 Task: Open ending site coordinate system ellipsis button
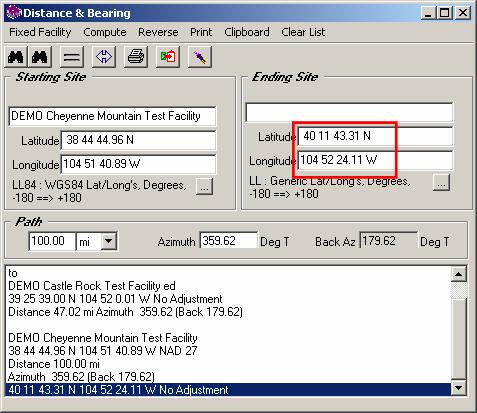[x=441, y=182]
